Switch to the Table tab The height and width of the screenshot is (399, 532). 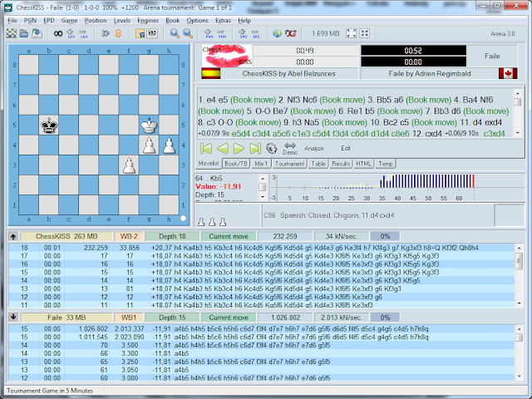318,164
